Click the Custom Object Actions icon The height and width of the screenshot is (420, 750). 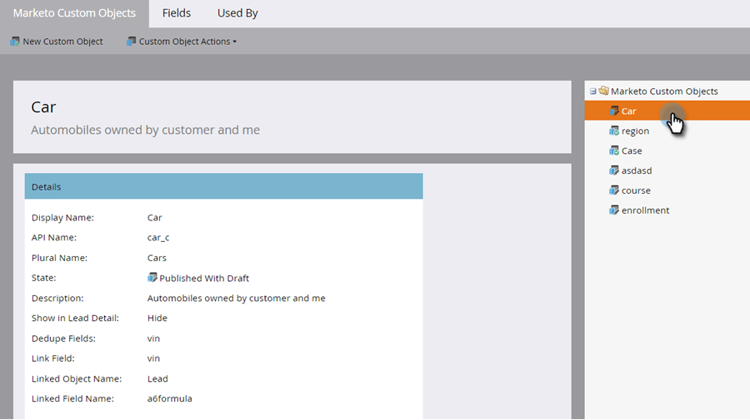[131, 41]
